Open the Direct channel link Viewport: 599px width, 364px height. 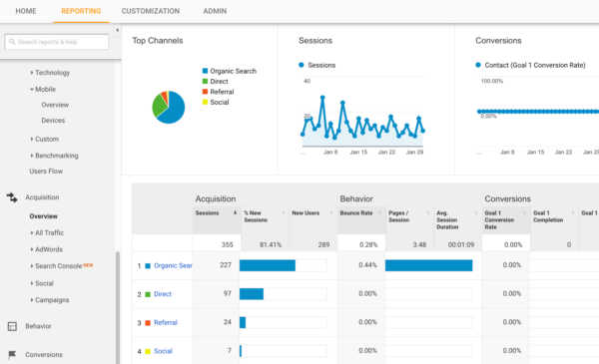163,294
